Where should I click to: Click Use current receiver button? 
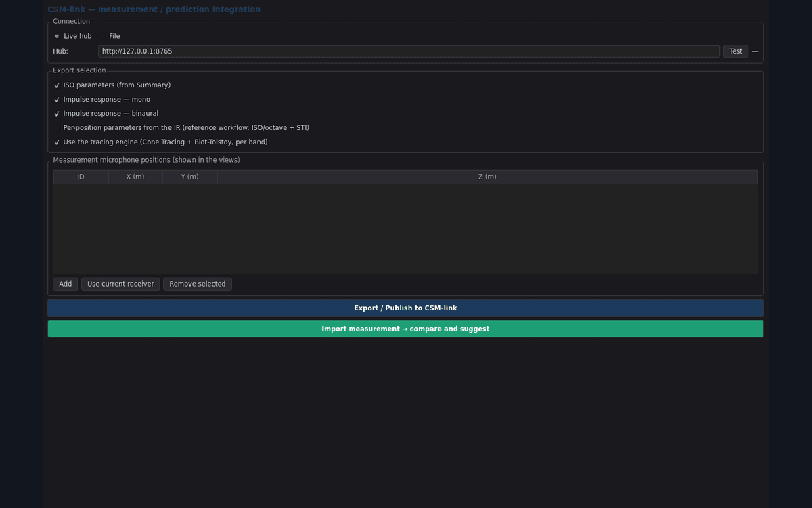(120, 284)
